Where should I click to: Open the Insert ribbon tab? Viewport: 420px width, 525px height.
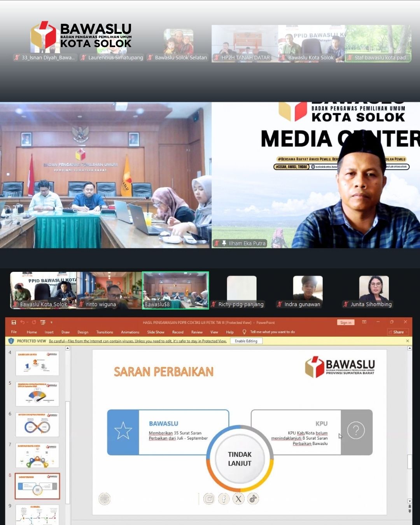tap(49, 332)
